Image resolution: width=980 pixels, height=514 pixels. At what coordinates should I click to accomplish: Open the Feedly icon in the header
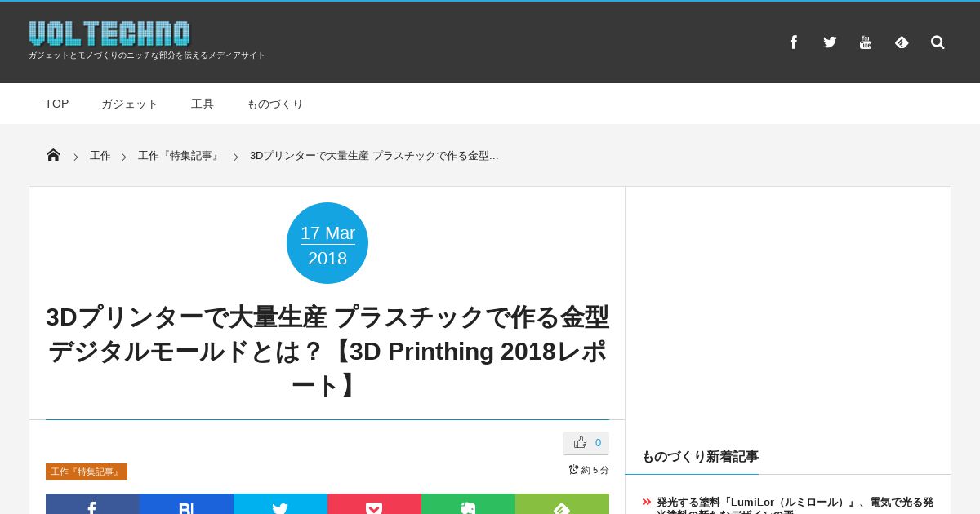902,42
